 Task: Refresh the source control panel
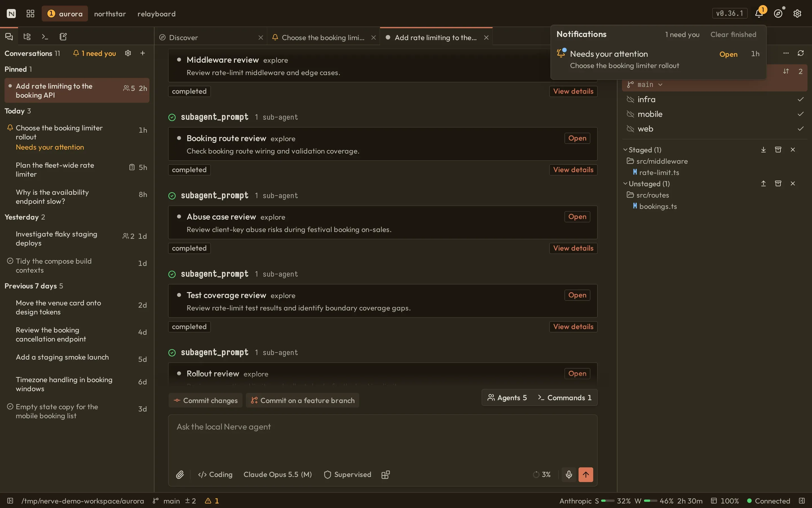click(801, 53)
